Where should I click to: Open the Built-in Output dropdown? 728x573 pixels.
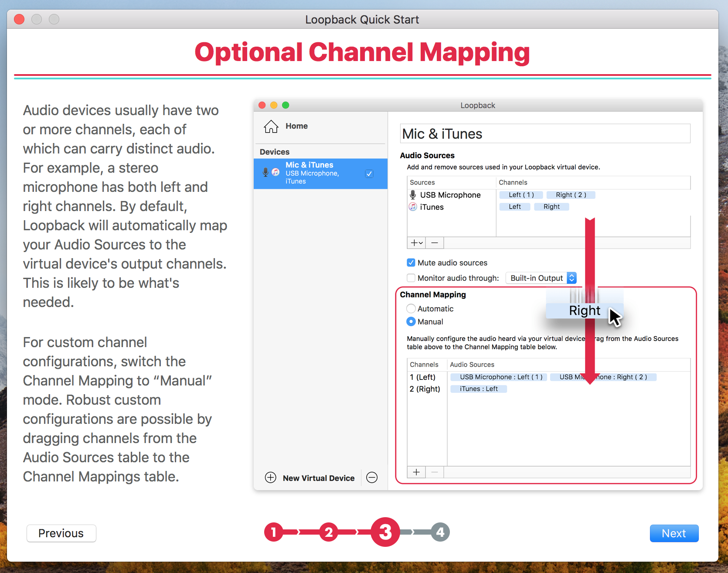pos(541,278)
